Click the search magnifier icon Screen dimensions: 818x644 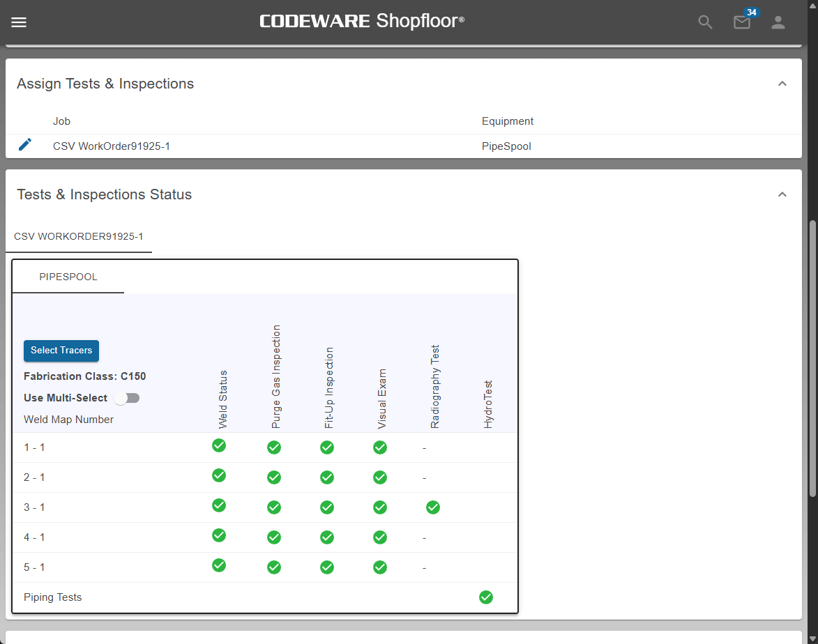click(x=705, y=22)
